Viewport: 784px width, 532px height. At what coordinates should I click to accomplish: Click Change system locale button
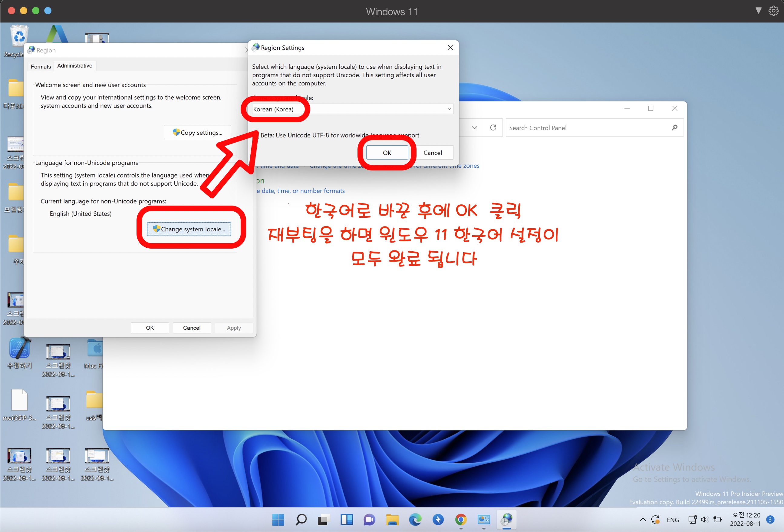(189, 229)
